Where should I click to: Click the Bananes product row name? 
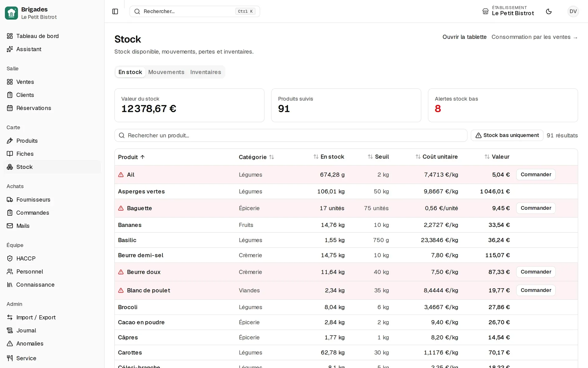130,225
